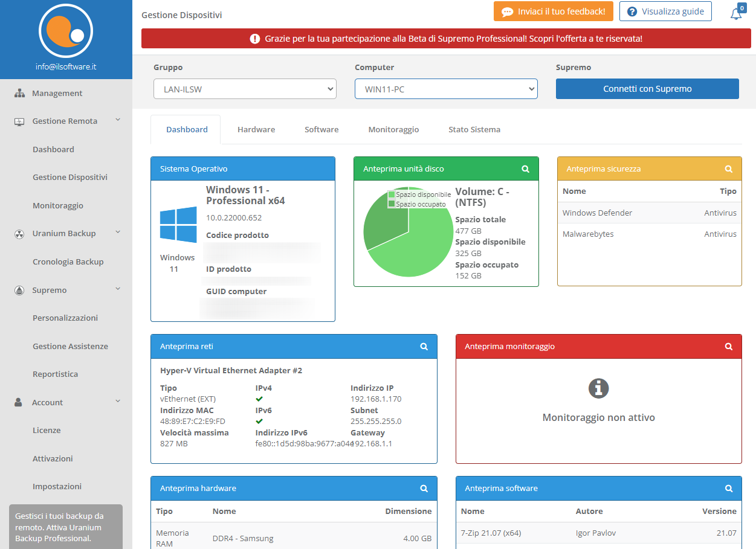Click the notification bell icon

pos(736,14)
